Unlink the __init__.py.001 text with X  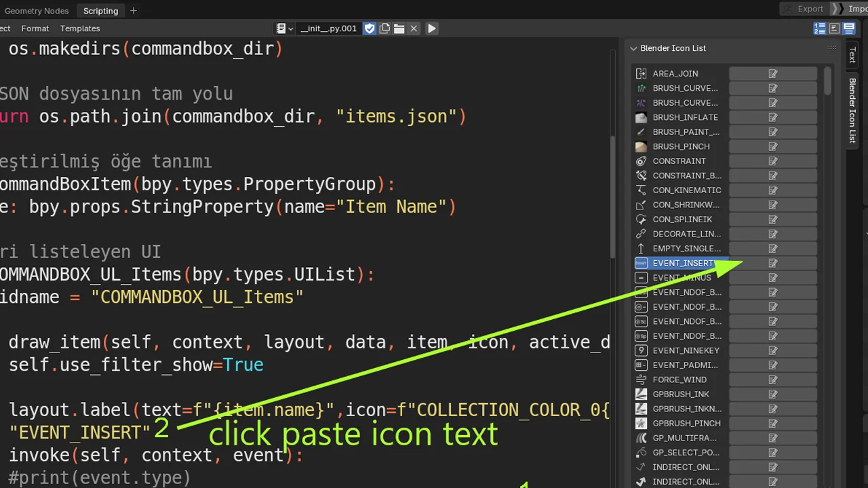click(414, 28)
